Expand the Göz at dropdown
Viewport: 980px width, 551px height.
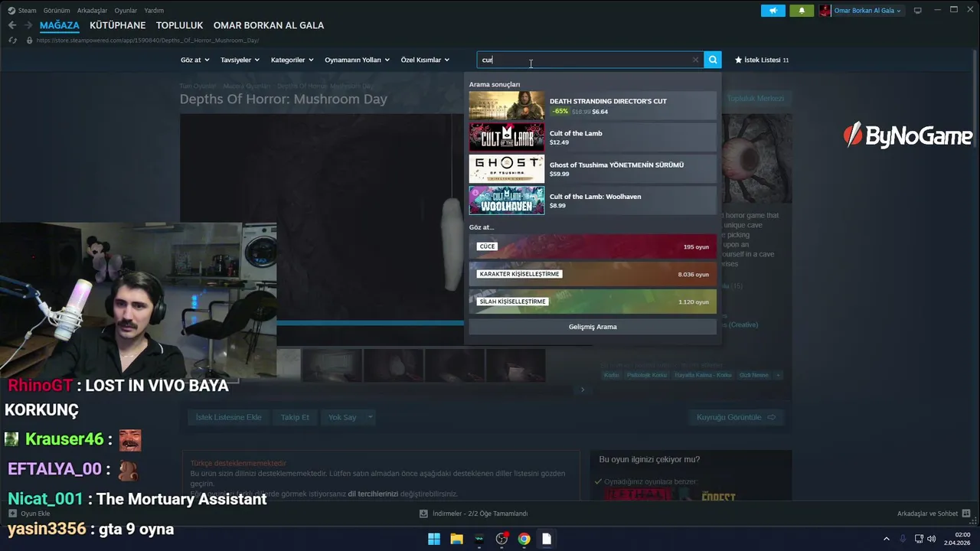(194, 60)
